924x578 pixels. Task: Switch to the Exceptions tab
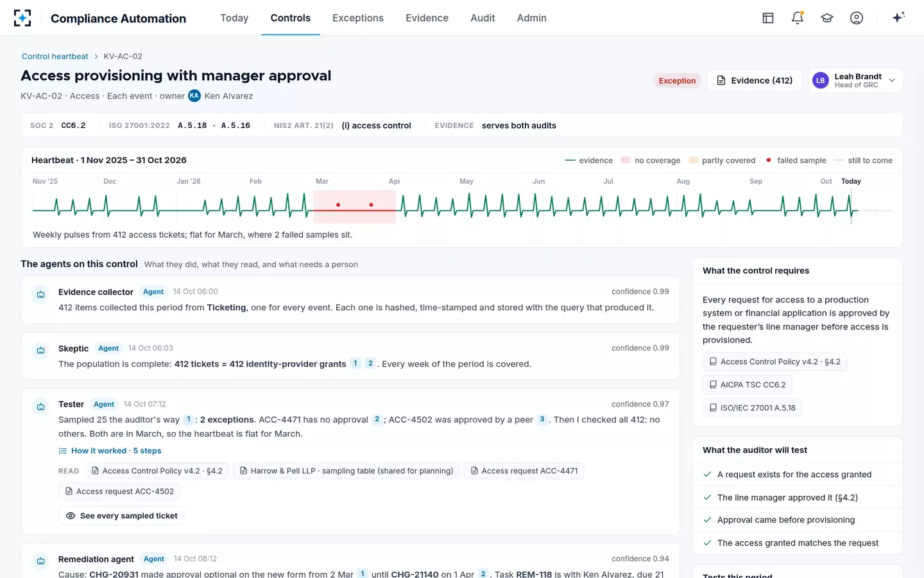click(x=358, y=18)
